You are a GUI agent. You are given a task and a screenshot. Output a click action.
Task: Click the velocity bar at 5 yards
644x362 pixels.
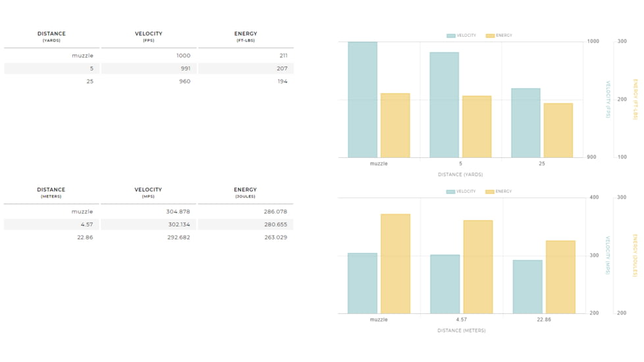pyautogui.click(x=444, y=105)
